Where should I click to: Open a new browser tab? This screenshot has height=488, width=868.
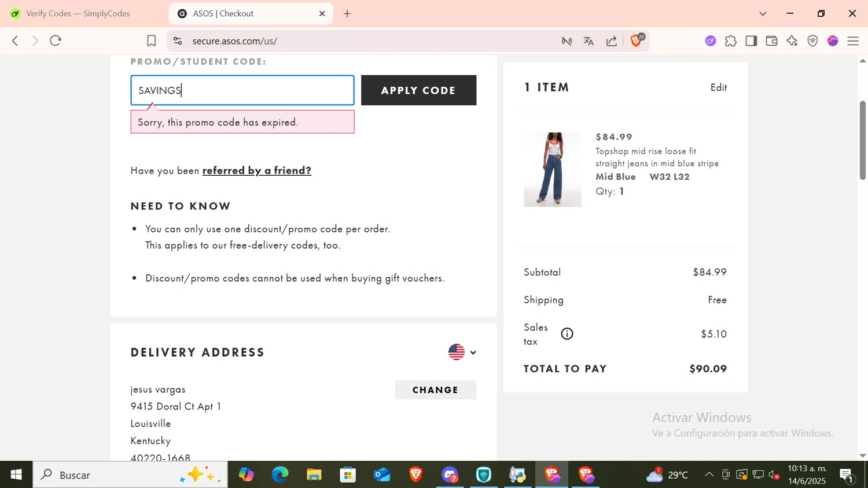click(347, 13)
